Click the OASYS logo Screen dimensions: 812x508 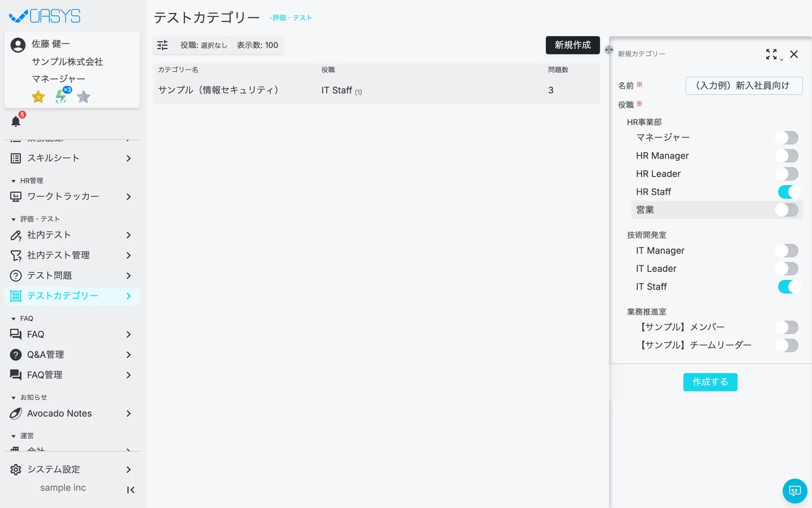click(x=45, y=16)
